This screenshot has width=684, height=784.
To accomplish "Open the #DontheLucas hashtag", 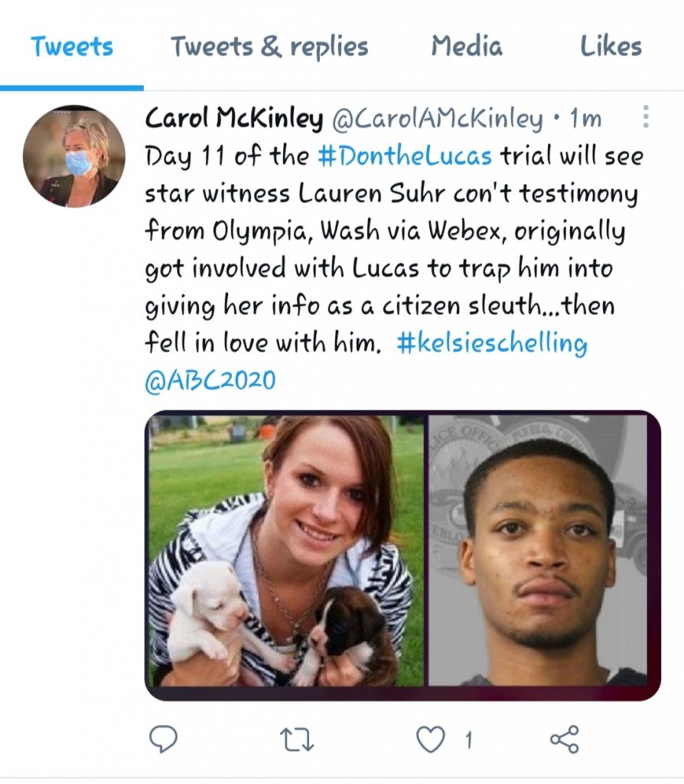I will [405, 156].
